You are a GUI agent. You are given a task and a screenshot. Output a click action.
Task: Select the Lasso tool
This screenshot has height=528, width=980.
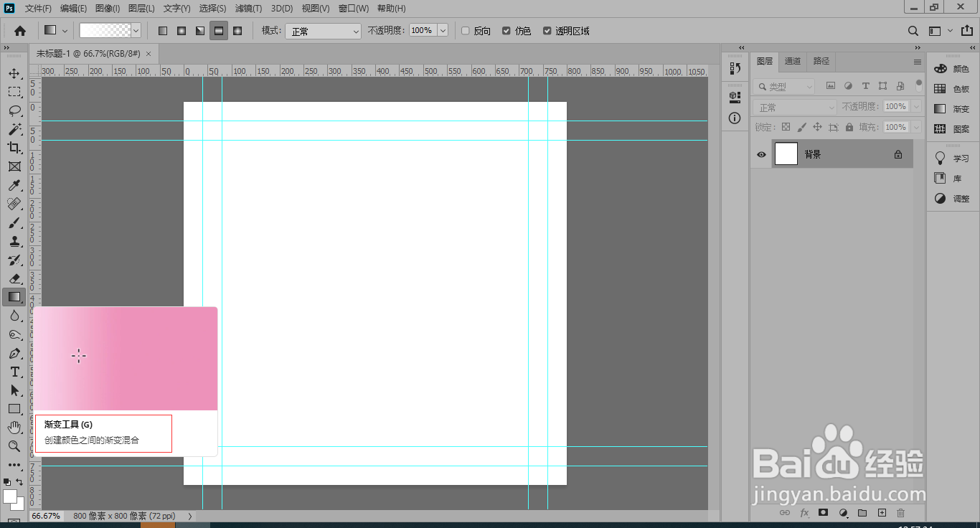(x=14, y=110)
